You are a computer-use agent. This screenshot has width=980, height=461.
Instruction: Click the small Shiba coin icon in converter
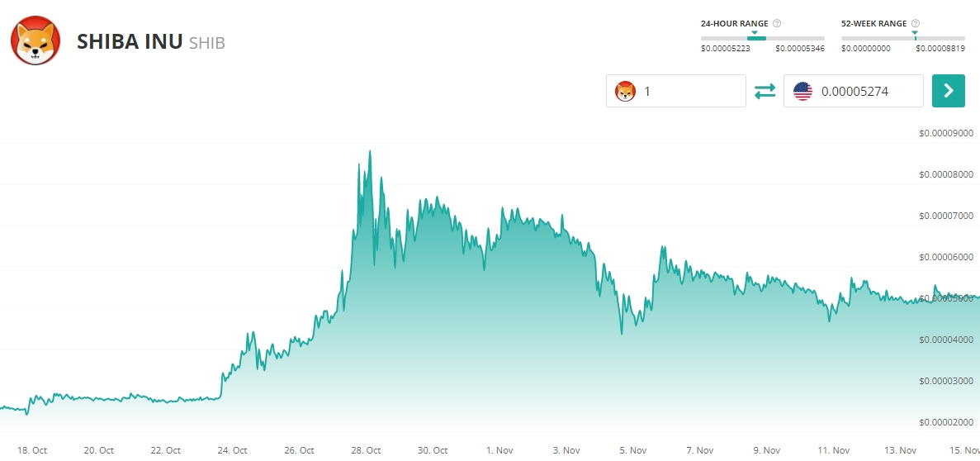click(626, 92)
